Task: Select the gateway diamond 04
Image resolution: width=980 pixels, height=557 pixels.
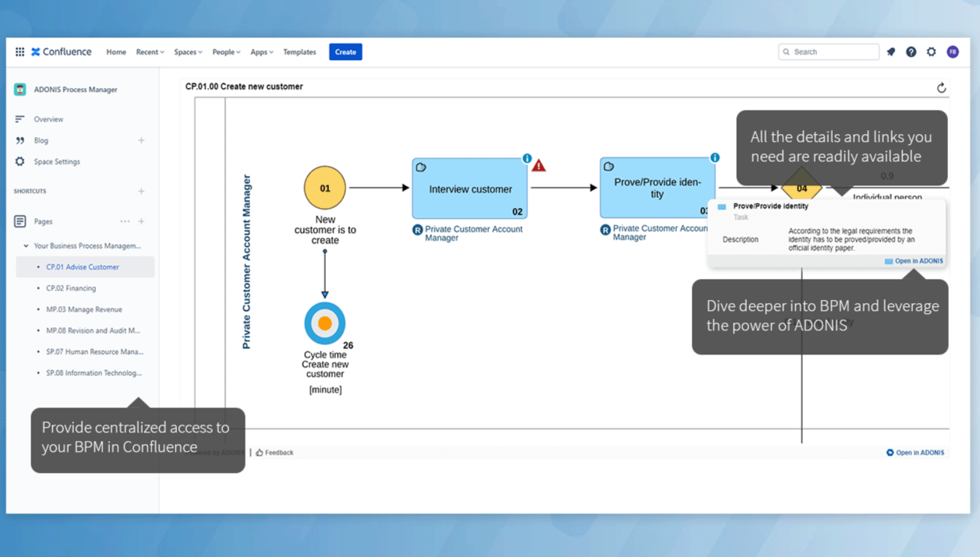Action: click(801, 188)
